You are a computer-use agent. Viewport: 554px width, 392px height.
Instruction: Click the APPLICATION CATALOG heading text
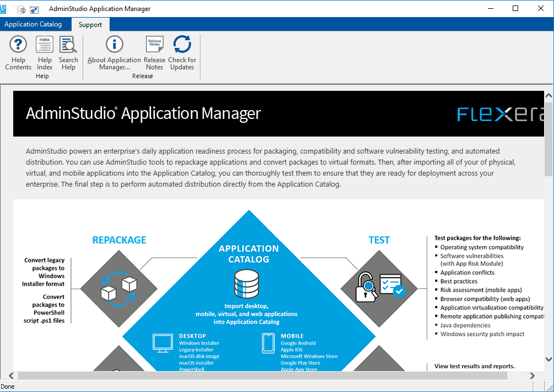(249, 254)
